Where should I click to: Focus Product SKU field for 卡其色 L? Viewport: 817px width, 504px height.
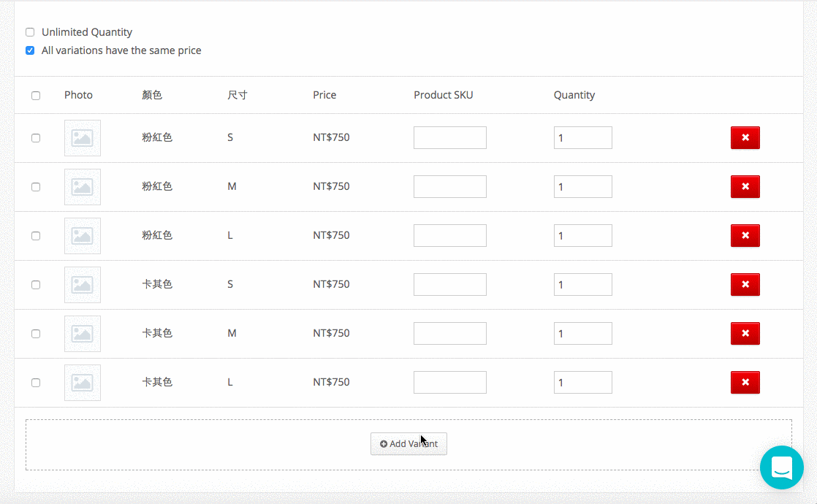point(450,382)
